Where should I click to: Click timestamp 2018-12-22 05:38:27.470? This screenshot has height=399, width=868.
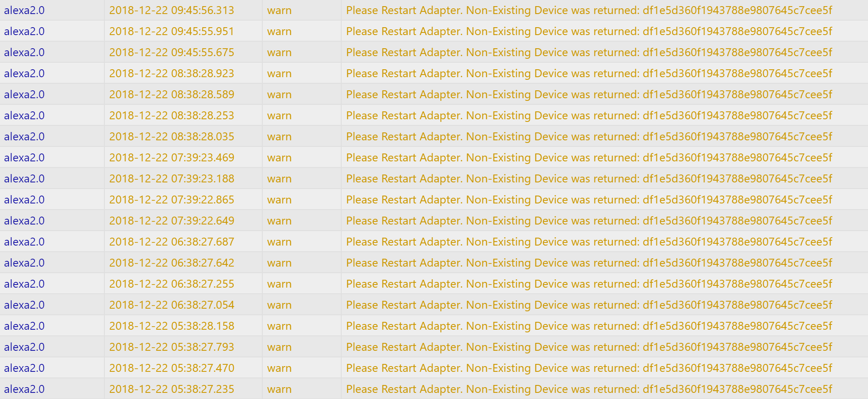[x=171, y=368]
